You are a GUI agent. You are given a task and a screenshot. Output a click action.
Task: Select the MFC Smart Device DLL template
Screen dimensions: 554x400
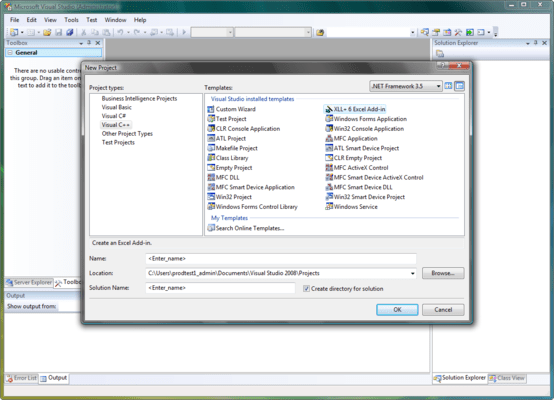(359, 187)
